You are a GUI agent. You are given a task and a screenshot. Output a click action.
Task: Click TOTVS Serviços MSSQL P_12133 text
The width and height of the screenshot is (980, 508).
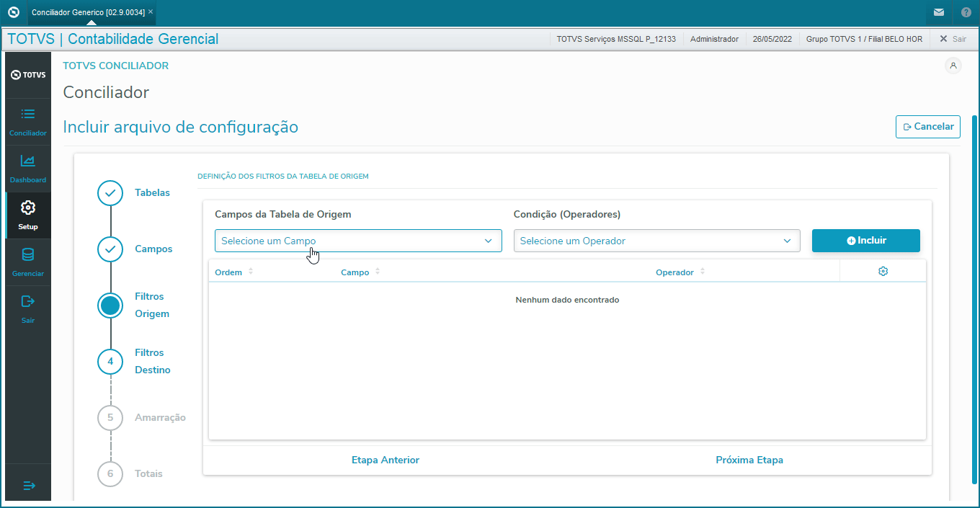tap(616, 39)
